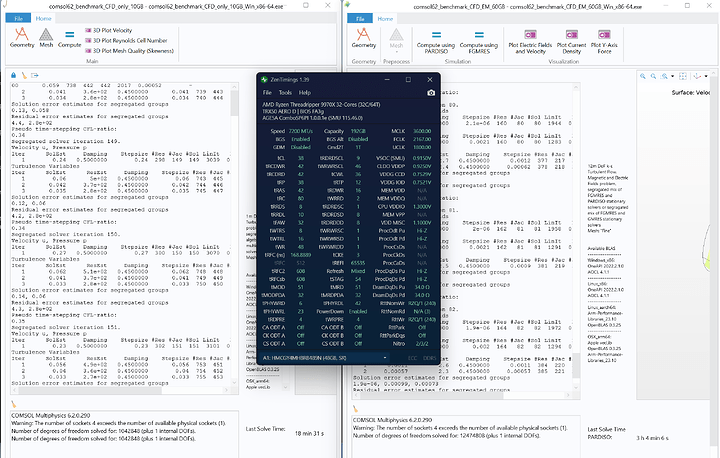Click Capacity value 192GB

[x=358, y=131]
